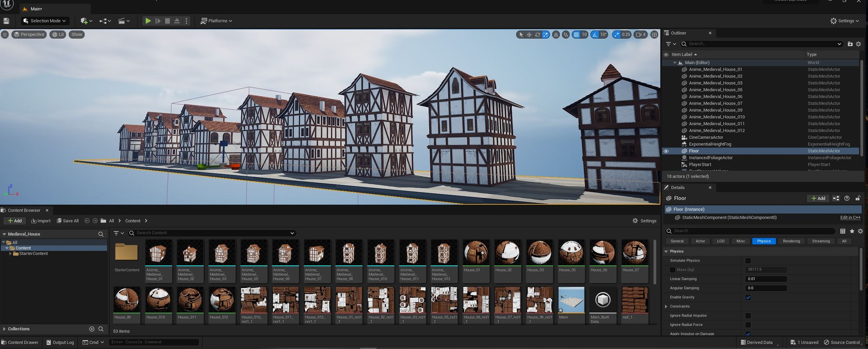Toggle grid snapping in viewport

[x=576, y=34]
